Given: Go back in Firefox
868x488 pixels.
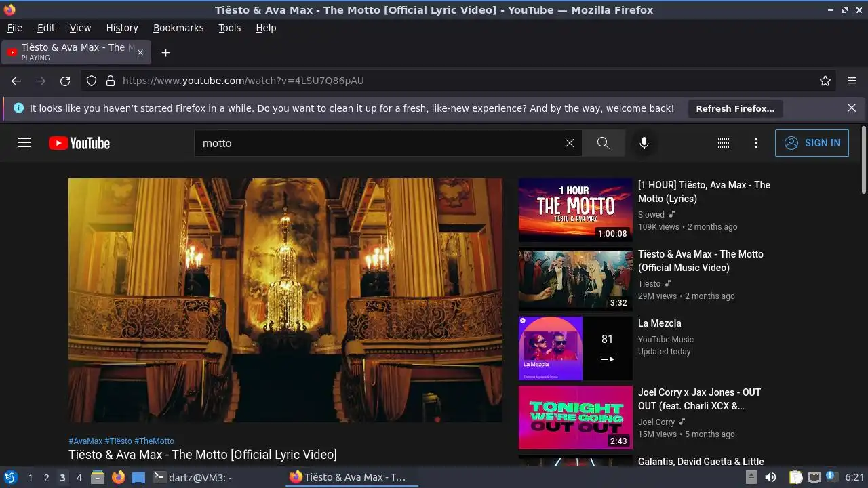Looking at the screenshot, I should coord(16,81).
